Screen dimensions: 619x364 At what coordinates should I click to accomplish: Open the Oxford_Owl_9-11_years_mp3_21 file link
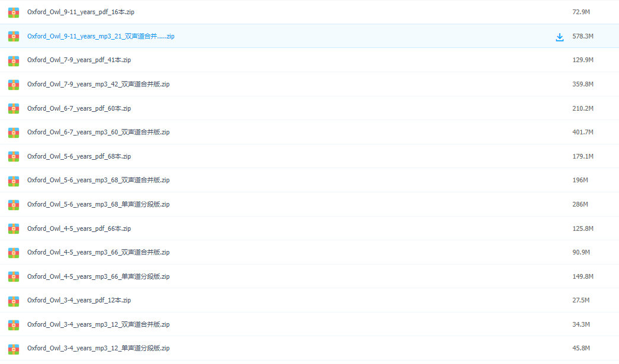pos(101,37)
